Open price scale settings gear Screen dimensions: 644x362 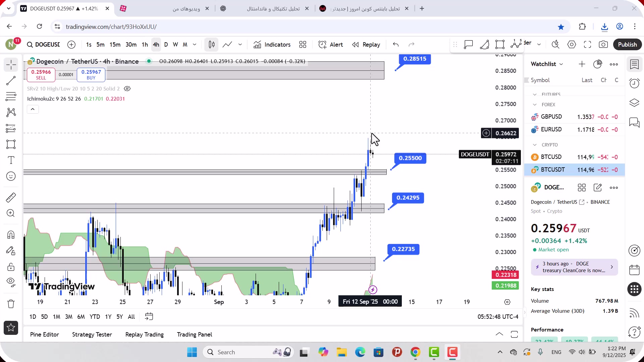pos(507,302)
